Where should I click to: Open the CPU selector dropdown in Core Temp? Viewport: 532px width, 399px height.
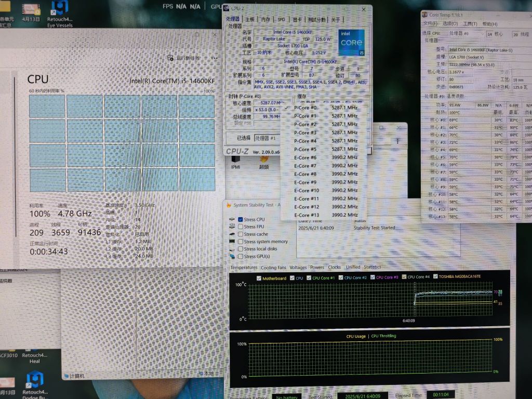point(483,34)
